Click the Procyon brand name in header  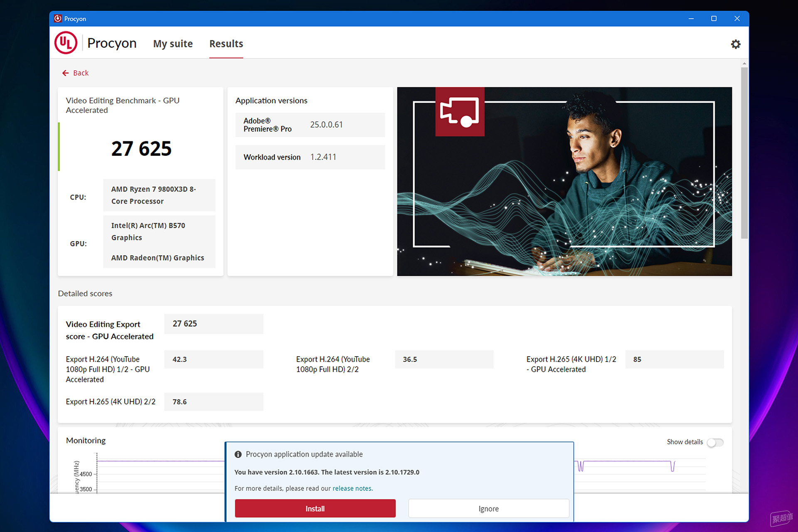(112, 43)
